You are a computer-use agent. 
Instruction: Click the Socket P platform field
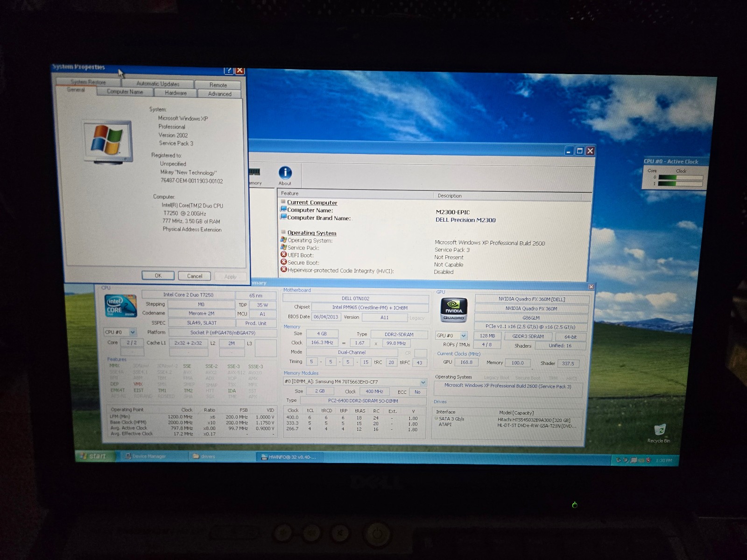[x=223, y=332]
